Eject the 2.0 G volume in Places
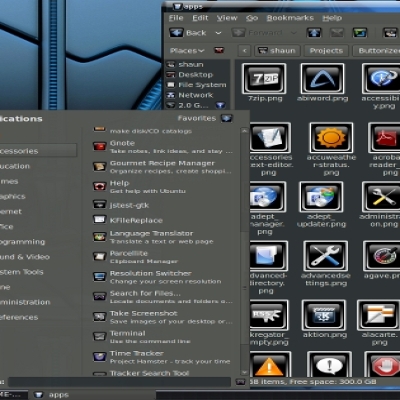The image size is (400, 400). click(220, 105)
